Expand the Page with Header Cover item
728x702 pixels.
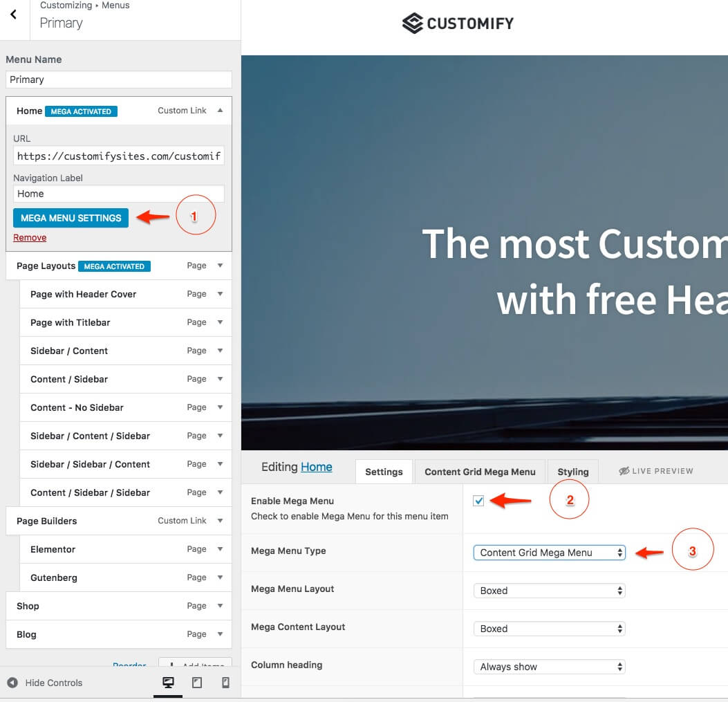point(220,294)
